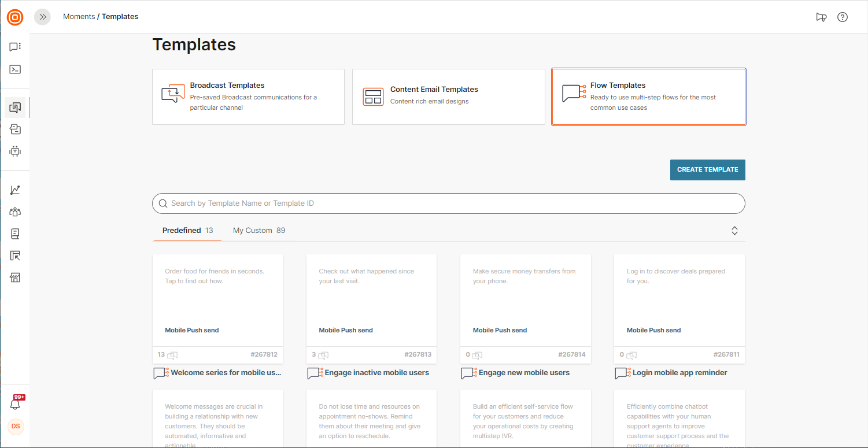Screen dimensions: 868x448
Task: Click the DS user avatar
Action: click(x=16, y=427)
